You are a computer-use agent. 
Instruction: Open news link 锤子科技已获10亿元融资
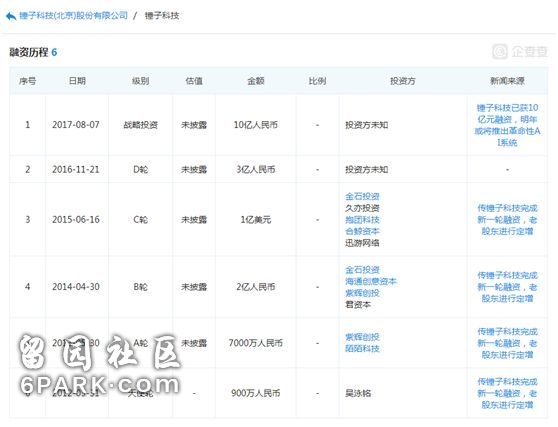[x=507, y=125]
